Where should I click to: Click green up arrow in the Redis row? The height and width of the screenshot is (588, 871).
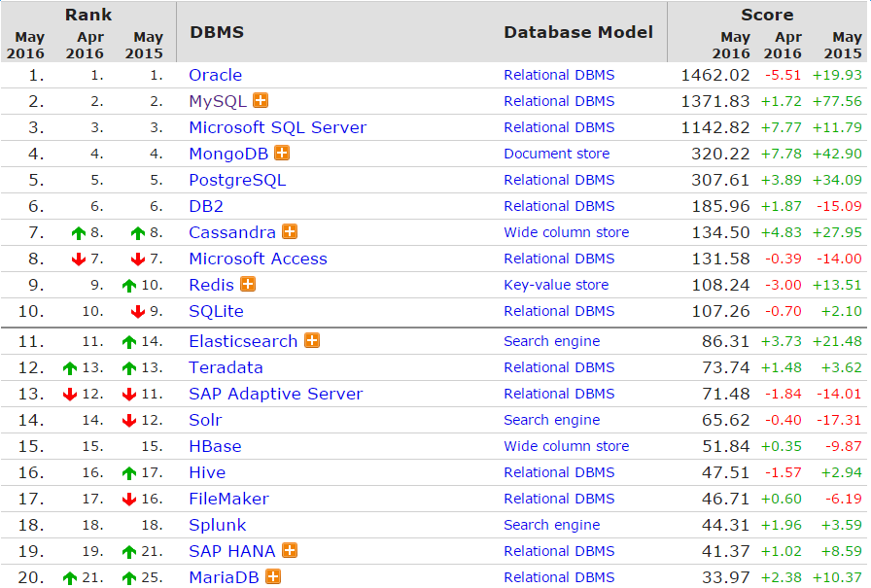click(x=129, y=286)
